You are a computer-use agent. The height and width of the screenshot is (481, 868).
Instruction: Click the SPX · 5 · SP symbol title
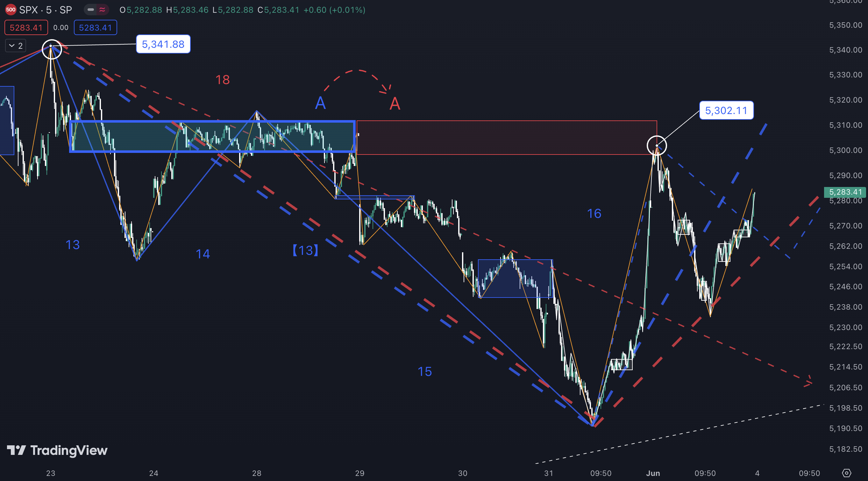tap(46, 10)
